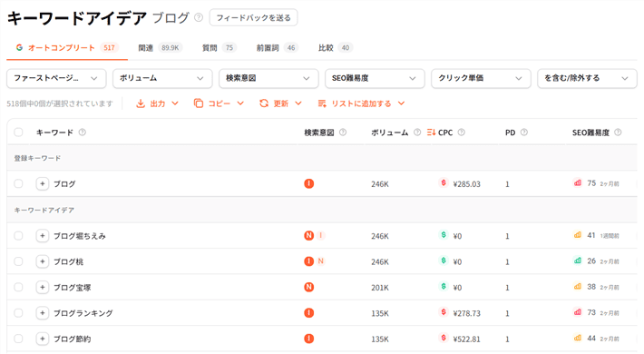Expand the 更新 refresh menu
The width and height of the screenshot is (644, 354).
(x=280, y=103)
